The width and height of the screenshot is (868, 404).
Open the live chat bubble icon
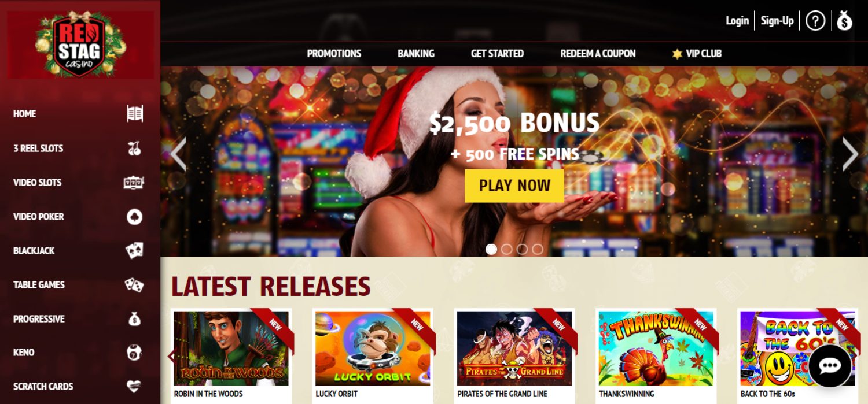[x=830, y=366]
